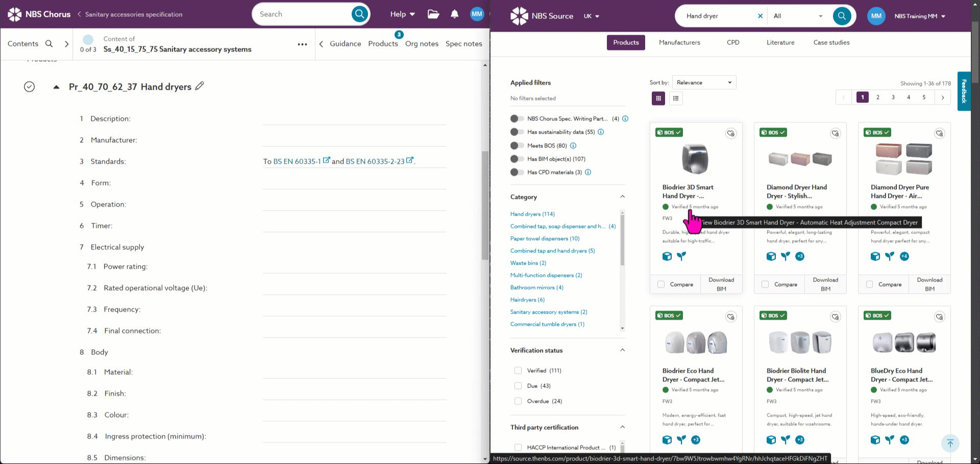Check the Due status checkbox

[x=518, y=386]
